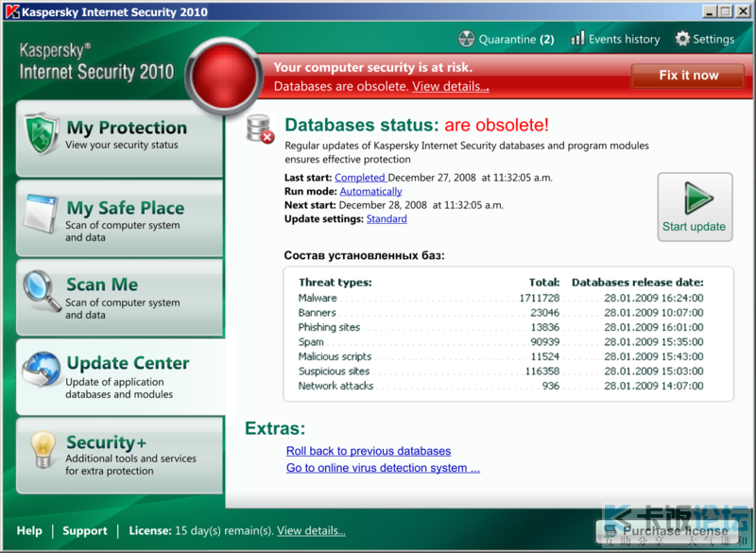Click the Quarantine radiation icon
This screenshot has width=756, height=553.
tap(466, 39)
